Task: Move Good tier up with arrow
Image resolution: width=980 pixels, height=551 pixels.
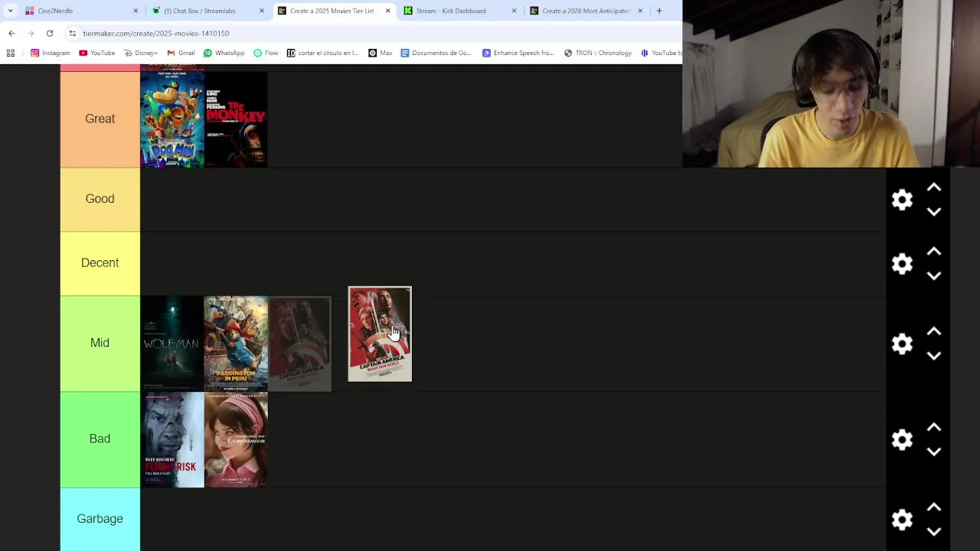Action: click(x=934, y=187)
